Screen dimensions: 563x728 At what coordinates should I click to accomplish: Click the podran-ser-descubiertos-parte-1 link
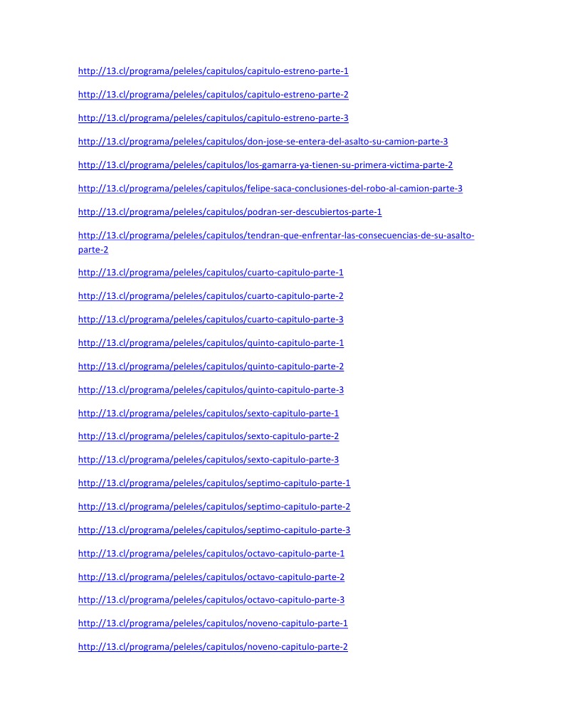pos(230,212)
